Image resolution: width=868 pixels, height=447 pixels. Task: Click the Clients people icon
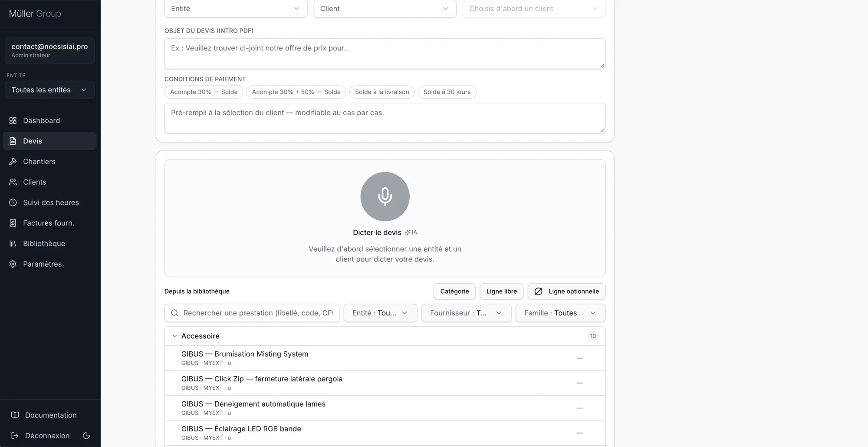tap(13, 182)
